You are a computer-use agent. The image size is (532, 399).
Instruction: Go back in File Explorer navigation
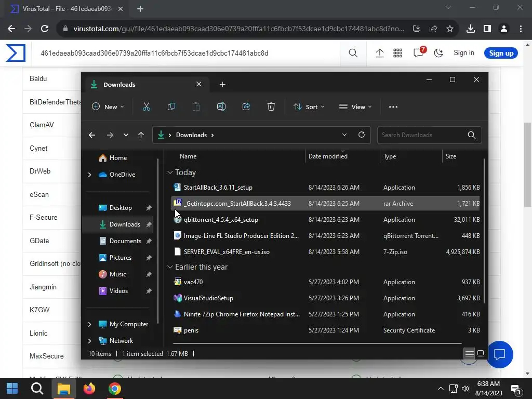pyautogui.click(x=92, y=135)
